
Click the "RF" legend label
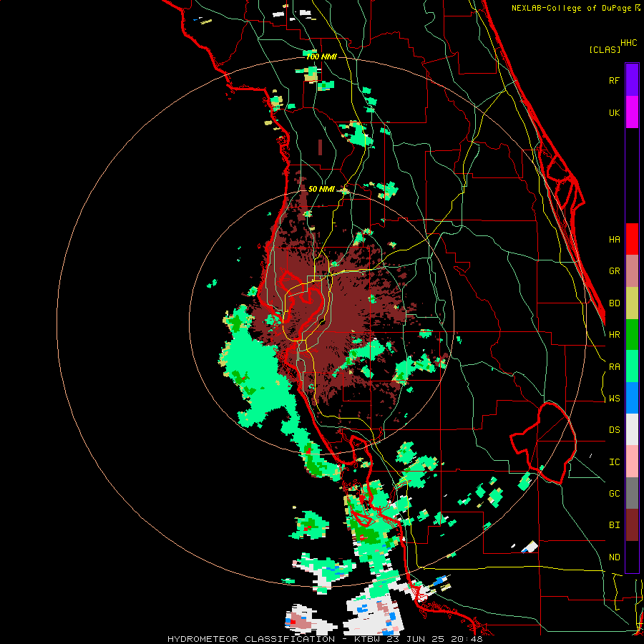coord(614,80)
